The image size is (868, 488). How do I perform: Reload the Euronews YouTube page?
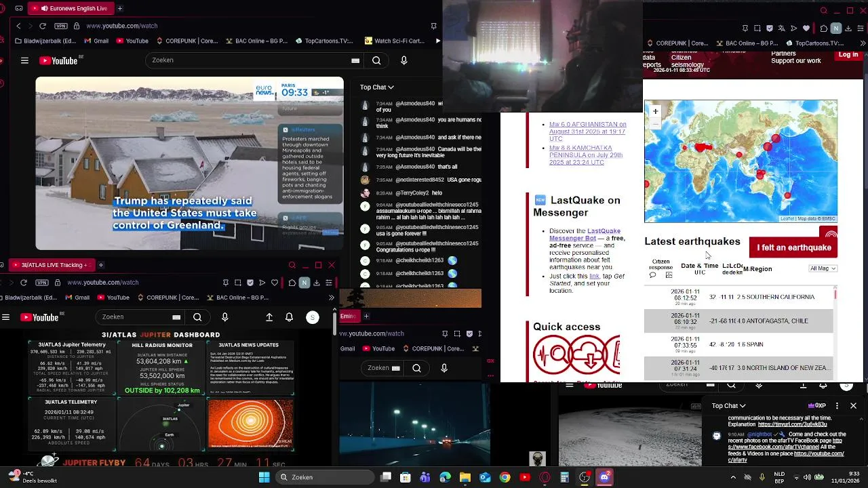(43, 26)
